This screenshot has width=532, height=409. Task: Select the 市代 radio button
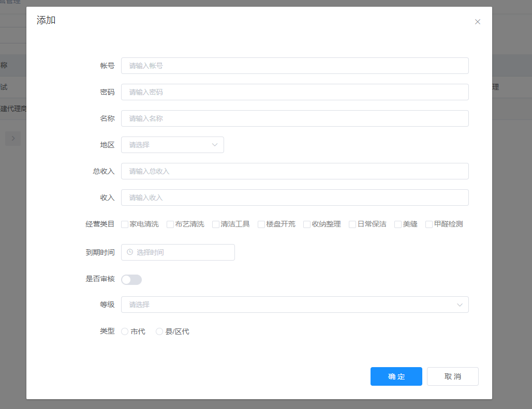click(125, 331)
